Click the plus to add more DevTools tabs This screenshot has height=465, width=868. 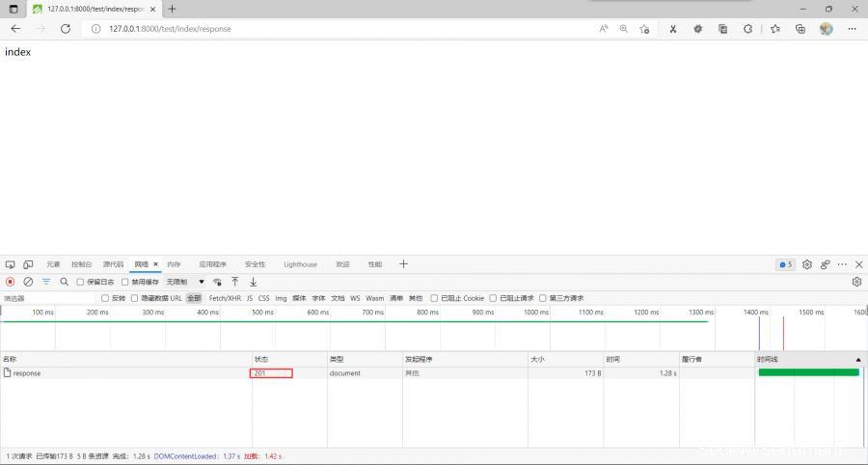point(403,264)
